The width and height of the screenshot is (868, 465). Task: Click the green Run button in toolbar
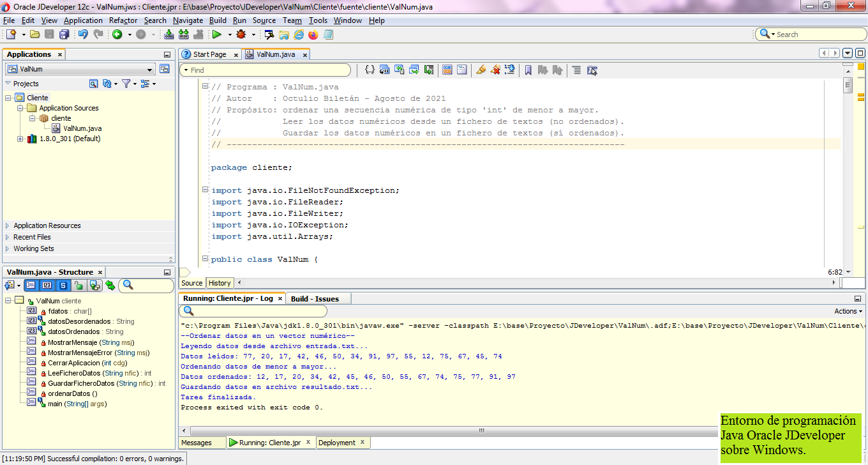click(x=216, y=34)
